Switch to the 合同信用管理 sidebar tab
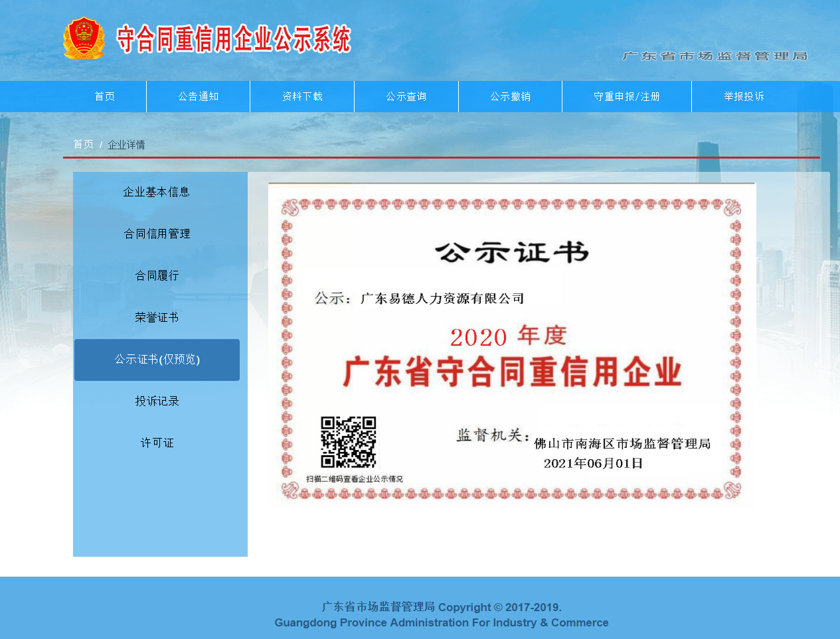Screen dimensions: 840x639 157,234
